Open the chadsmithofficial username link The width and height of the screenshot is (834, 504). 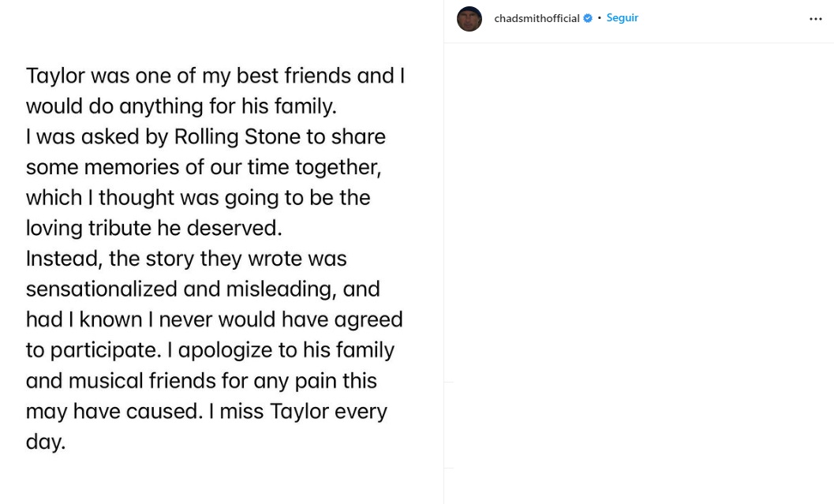[x=537, y=18]
